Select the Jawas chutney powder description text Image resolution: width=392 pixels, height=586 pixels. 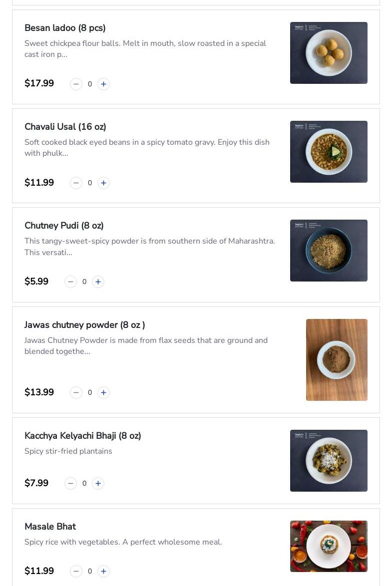click(146, 346)
